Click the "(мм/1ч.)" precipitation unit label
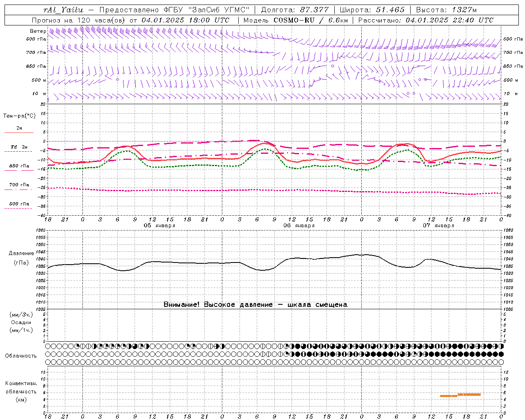 21,330
